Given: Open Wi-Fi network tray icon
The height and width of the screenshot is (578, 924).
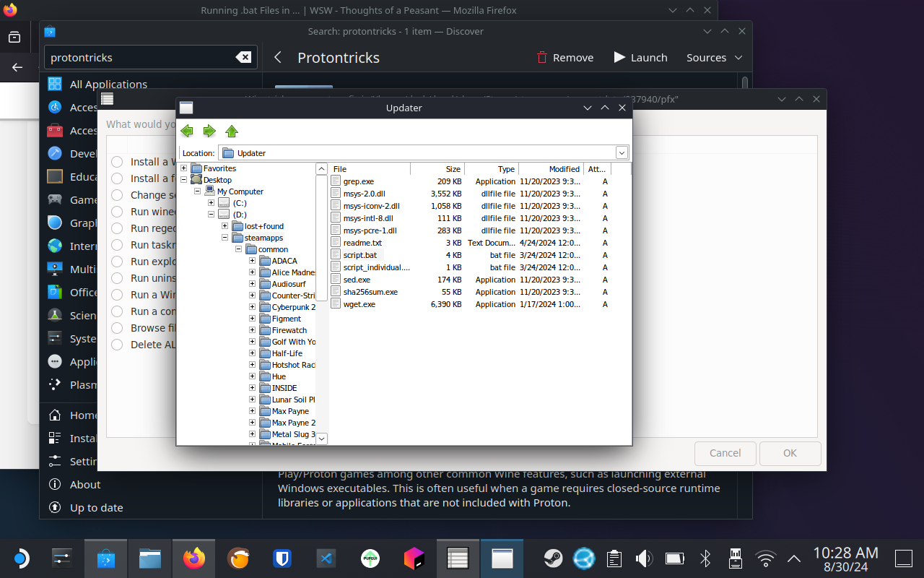Looking at the screenshot, I should [765, 558].
